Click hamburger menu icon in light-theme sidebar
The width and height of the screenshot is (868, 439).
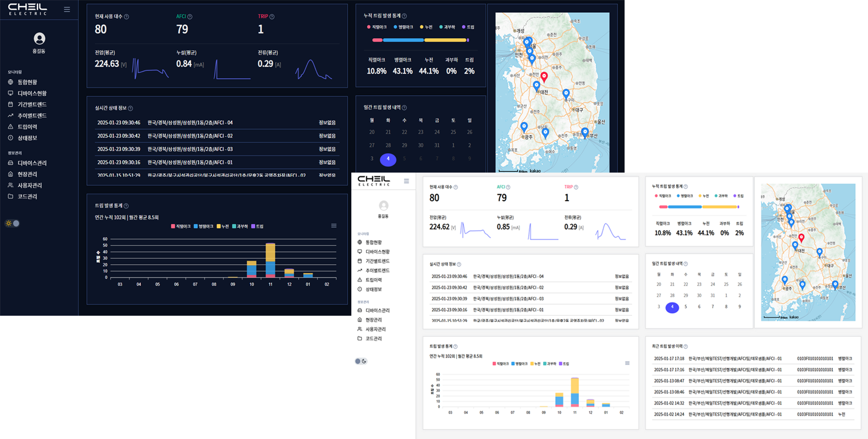406,181
